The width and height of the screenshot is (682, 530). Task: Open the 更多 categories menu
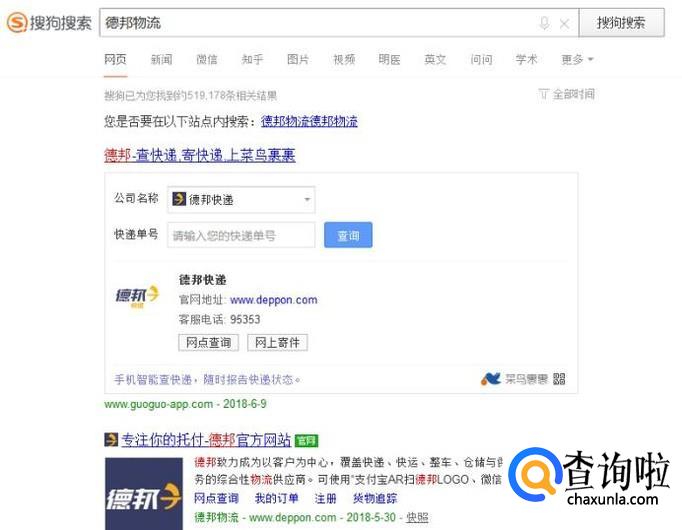pos(577,59)
